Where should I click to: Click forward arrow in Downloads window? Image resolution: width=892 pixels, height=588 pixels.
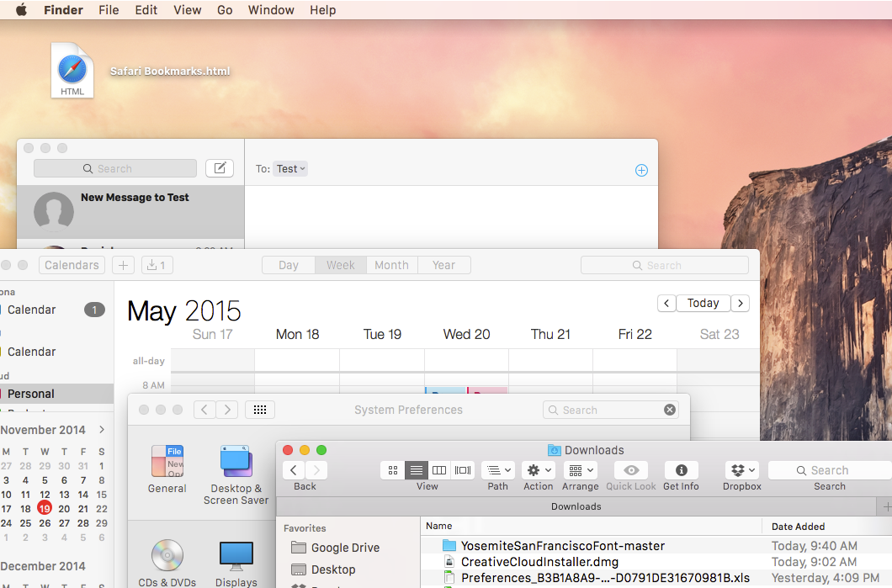tap(316, 470)
